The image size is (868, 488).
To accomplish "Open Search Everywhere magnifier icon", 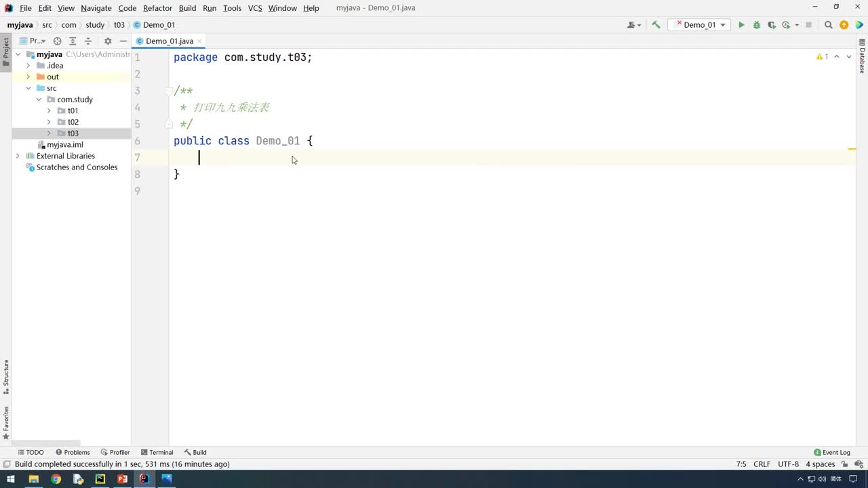I will coord(828,25).
